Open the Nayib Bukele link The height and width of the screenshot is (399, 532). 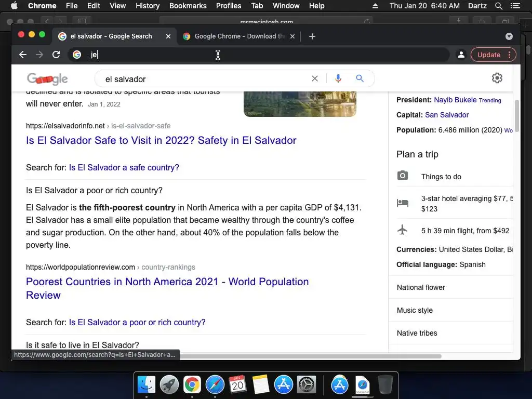455,100
